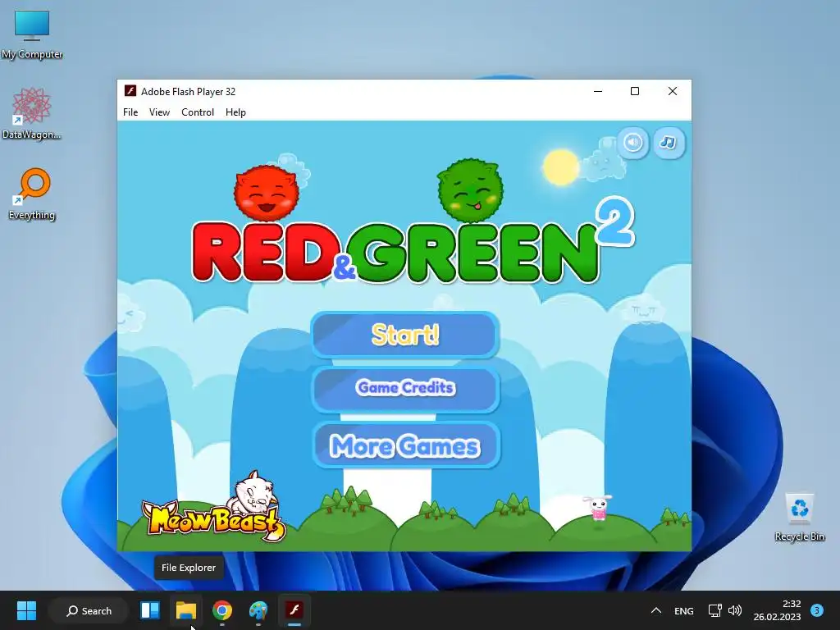This screenshot has height=630, width=840.
Task: Open the Control menu in Flash Player
Action: coord(198,112)
